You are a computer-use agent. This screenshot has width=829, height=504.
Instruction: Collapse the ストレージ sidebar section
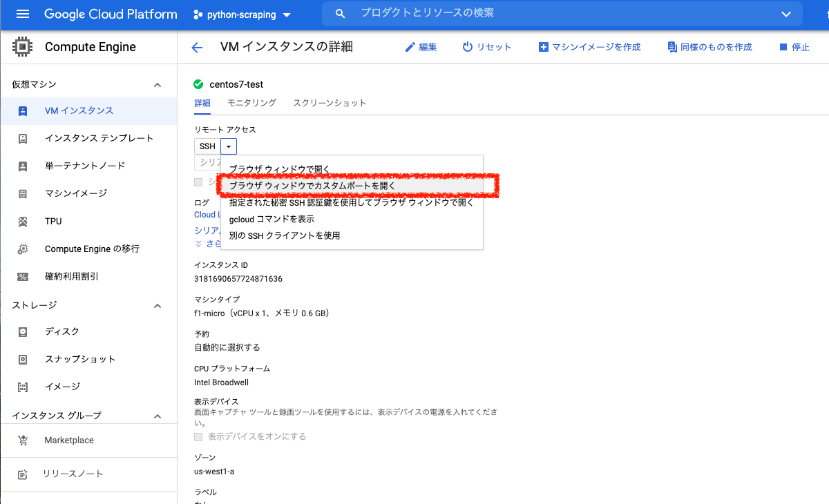coord(157,304)
